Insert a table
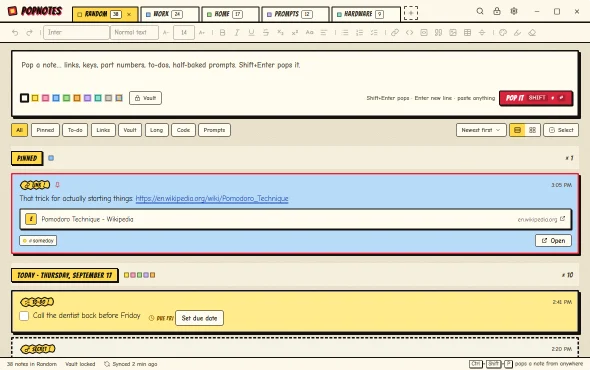 click(x=467, y=33)
